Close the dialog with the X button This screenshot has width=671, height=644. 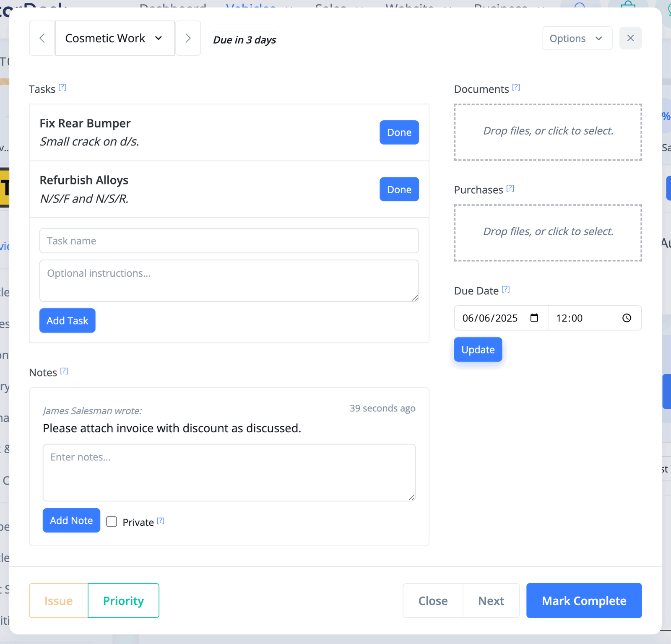[630, 38]
